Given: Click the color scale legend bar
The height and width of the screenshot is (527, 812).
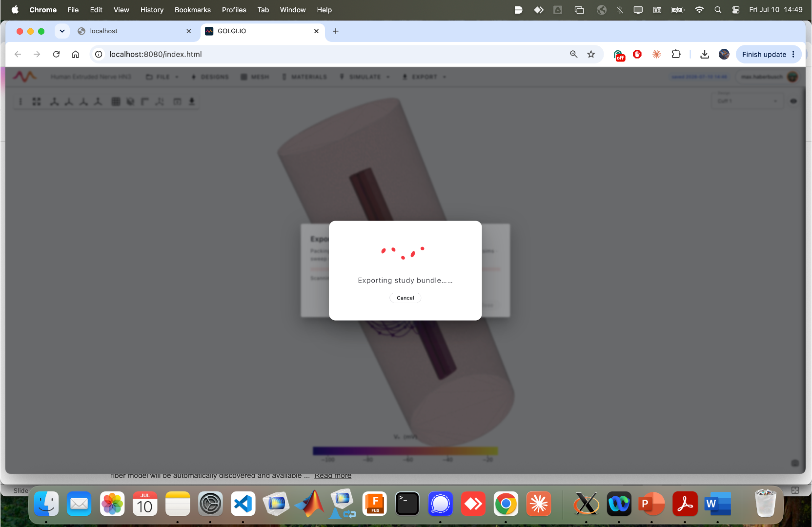Looking at the screenshot, I should click(405, 451).
